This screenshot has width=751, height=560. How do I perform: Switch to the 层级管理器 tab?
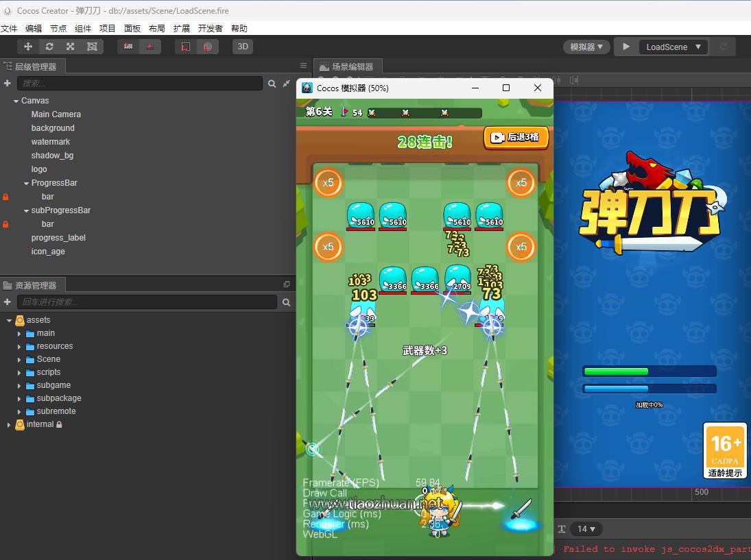click(x=32, y=66)
